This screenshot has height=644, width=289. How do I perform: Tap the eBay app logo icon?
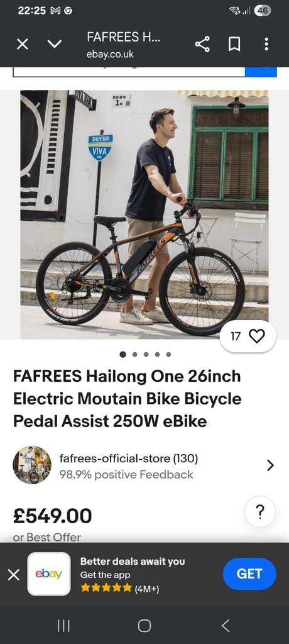pyautogui.click(x=49, y=574)
